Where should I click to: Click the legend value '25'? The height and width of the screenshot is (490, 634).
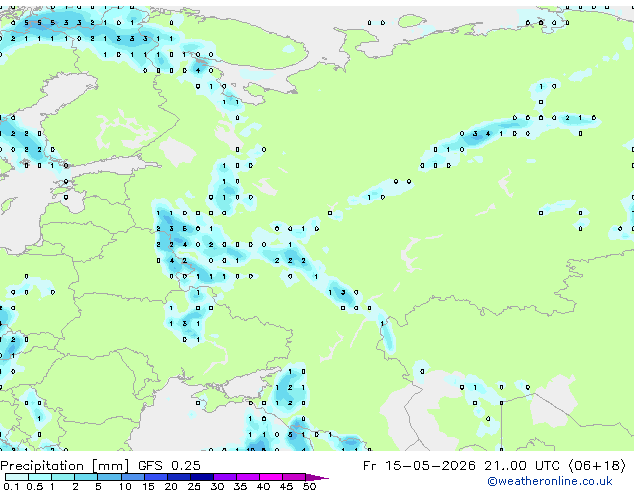[194, 486]
